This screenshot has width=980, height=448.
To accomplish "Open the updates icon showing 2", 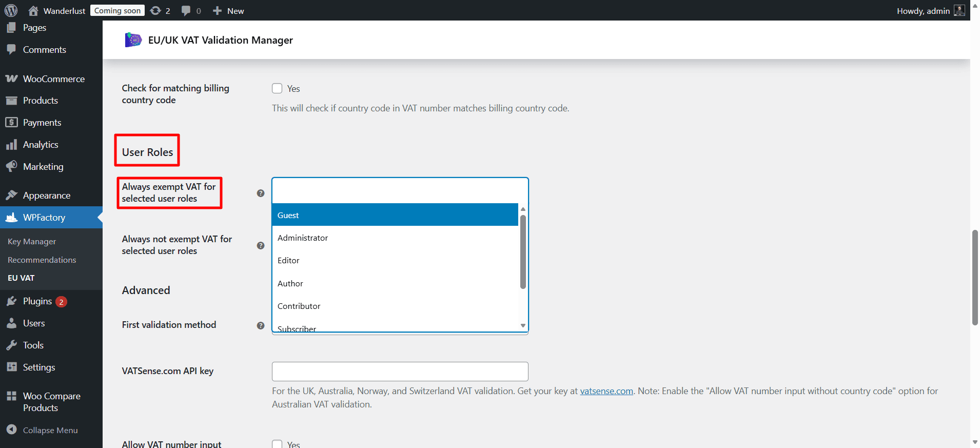I will tap(160, 11).
